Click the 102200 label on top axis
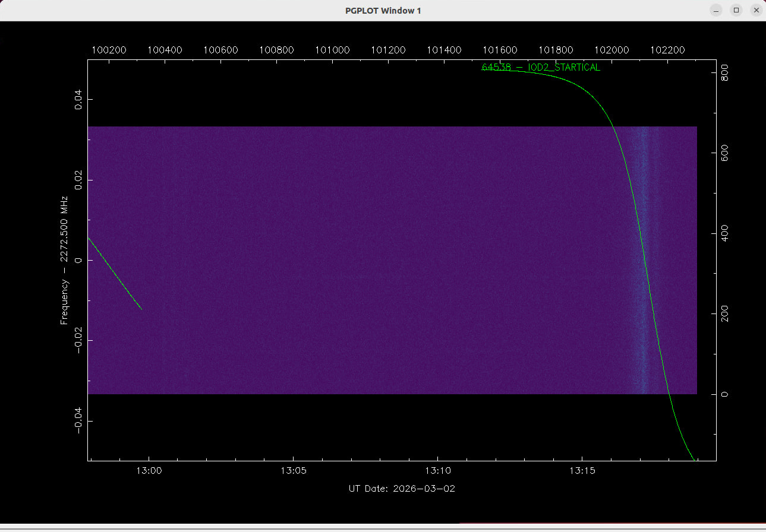 (x=667, y=50)
